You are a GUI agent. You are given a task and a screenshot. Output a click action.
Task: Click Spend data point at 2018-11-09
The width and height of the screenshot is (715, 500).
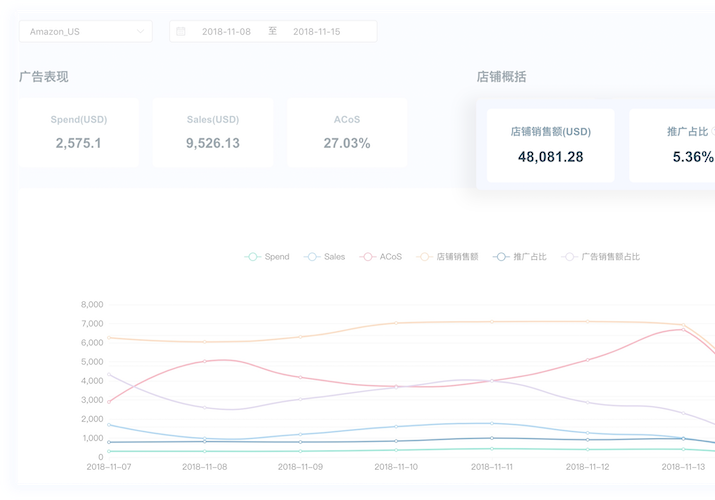point(300,451)
